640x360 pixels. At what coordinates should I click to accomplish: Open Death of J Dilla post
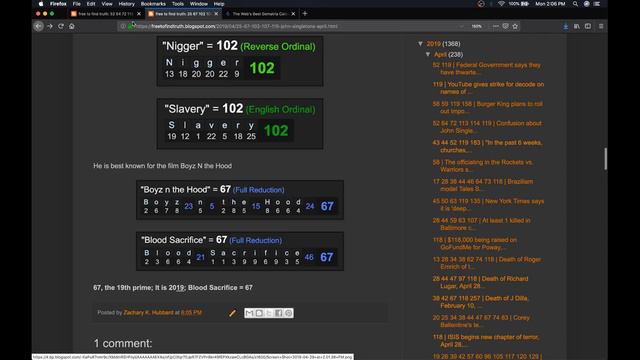pos(480,302)
